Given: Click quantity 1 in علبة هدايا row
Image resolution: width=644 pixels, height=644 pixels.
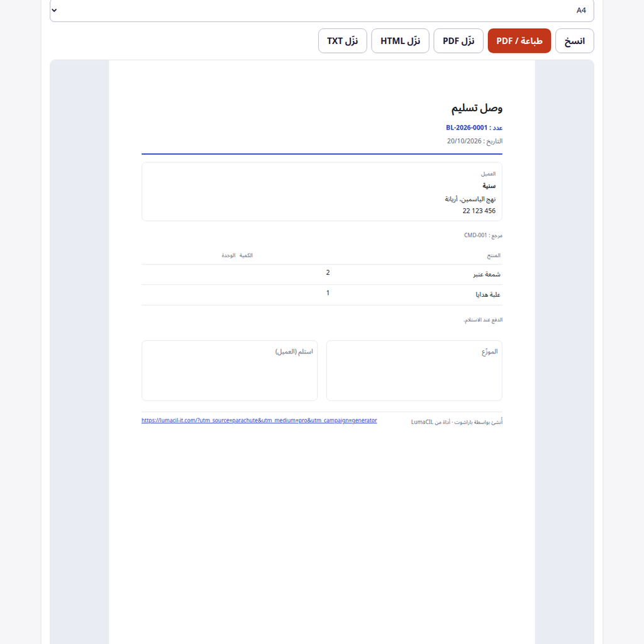Looking at the screenshot, I should tap(328, 293).
